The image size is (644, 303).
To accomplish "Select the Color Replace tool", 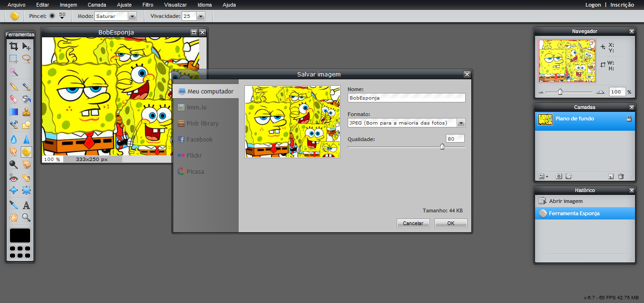I will tap(14, 125).
